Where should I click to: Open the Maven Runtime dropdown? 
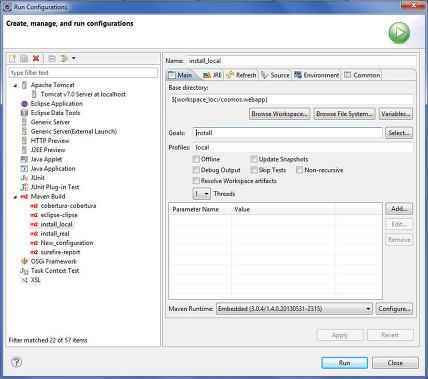coord(294,309)
